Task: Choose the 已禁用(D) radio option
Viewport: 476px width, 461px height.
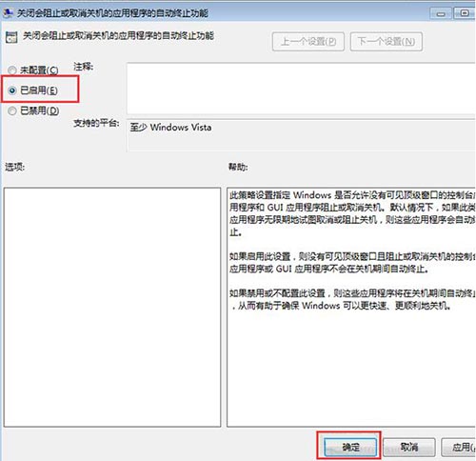Action: click(x=12, y=110)
